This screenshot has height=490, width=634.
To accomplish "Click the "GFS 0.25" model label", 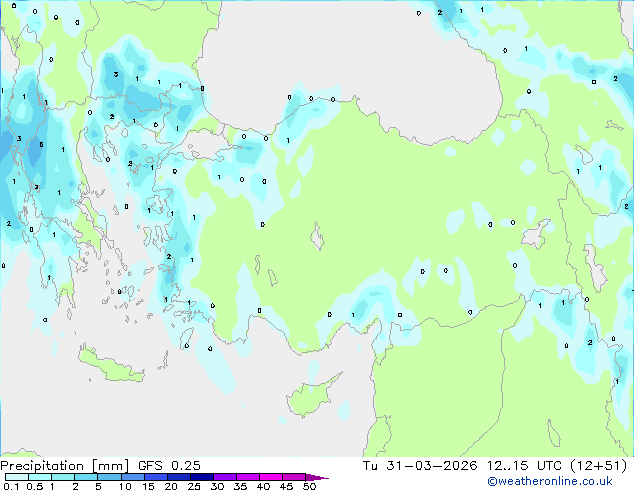I will [169, 466].
